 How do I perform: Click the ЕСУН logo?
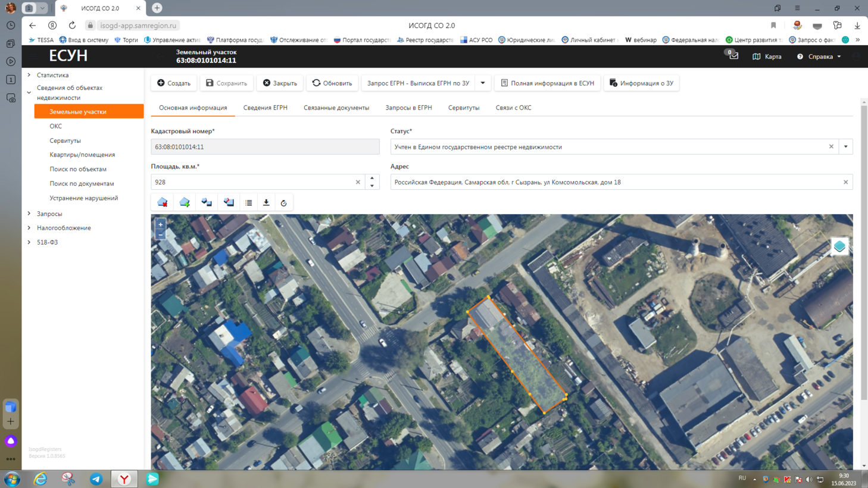coord(68,55)
